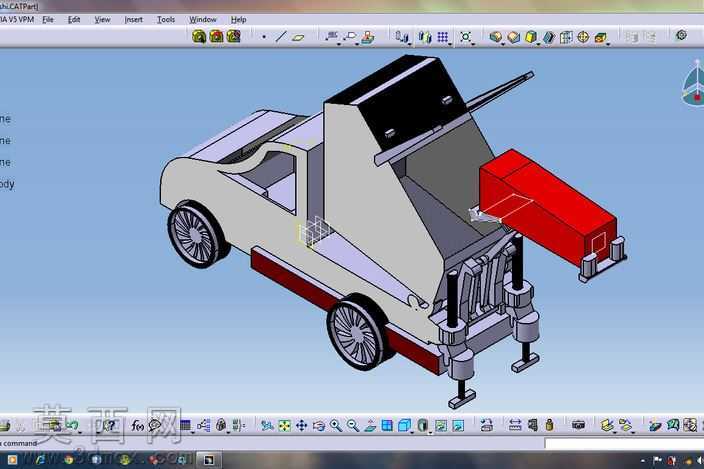Click the tree-structure knowledge icon
Screen dimensions: 704x469
[203, 425]
